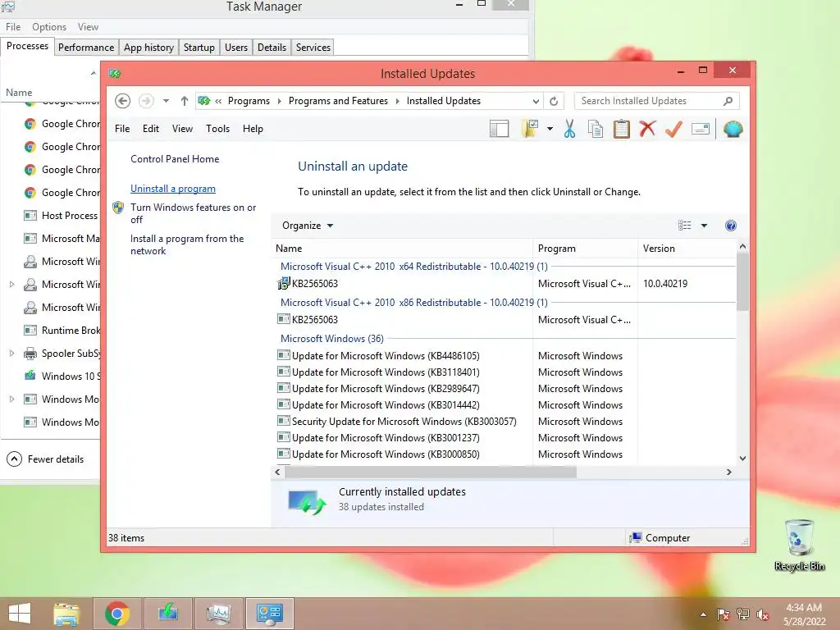The image size is (840, 630).
Task: Expand the folder options toolbar dropdown arrow
Action: coord(550,129)
